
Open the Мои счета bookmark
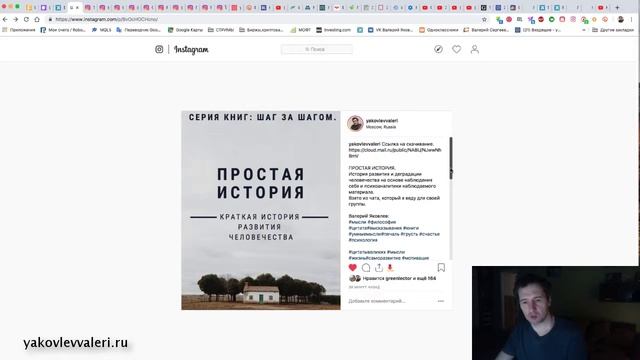[x=63, y=30]
